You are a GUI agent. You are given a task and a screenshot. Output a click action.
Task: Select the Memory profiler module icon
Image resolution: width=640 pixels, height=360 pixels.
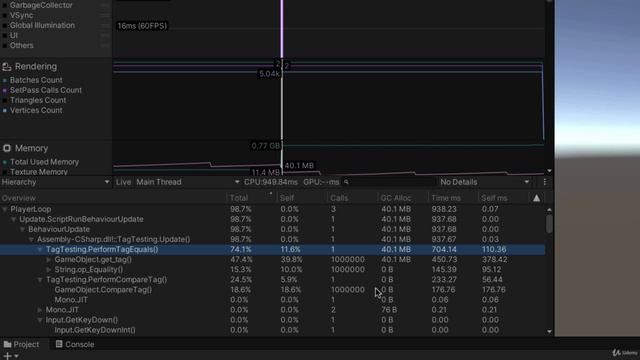click(7, 148)
